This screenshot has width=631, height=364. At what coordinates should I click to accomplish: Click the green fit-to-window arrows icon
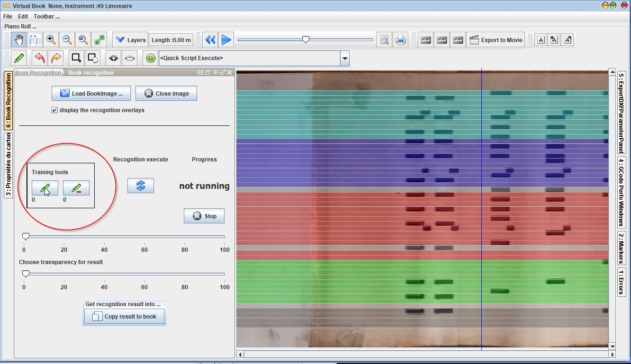99,40
